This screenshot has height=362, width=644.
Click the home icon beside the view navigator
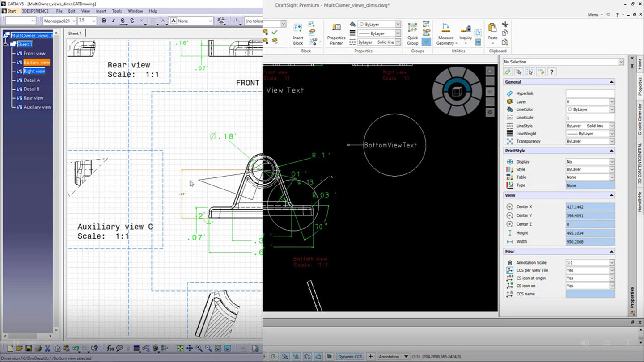coord(490,71)
